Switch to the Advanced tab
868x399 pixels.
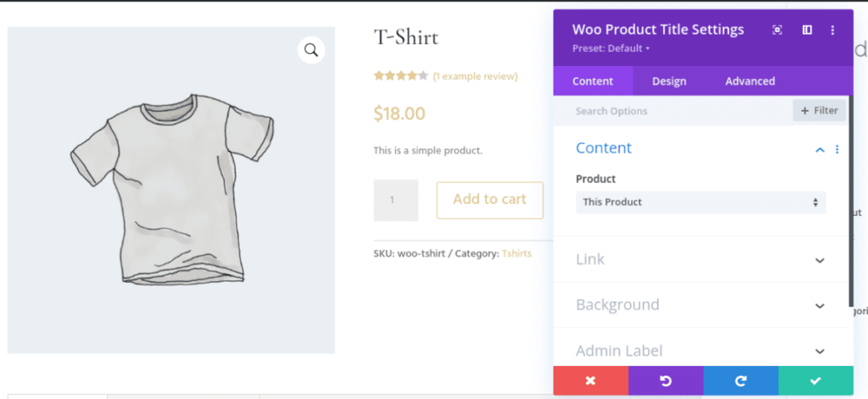[750, 81]
